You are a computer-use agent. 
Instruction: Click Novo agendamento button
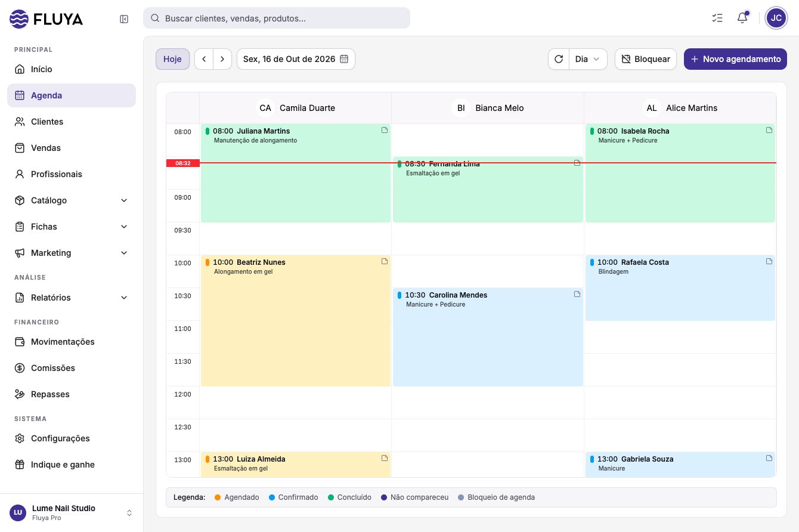pyautogui.click(x=735, y=59)
